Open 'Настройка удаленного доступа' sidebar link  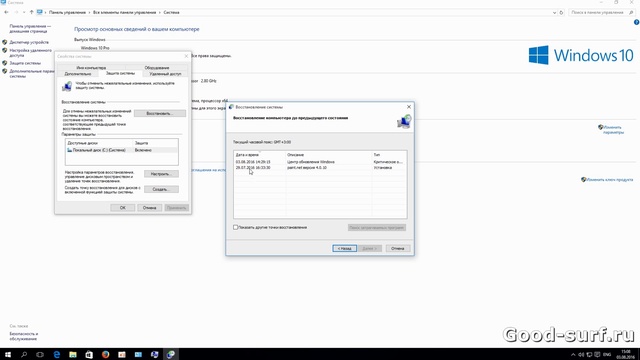tap(31, 53)
